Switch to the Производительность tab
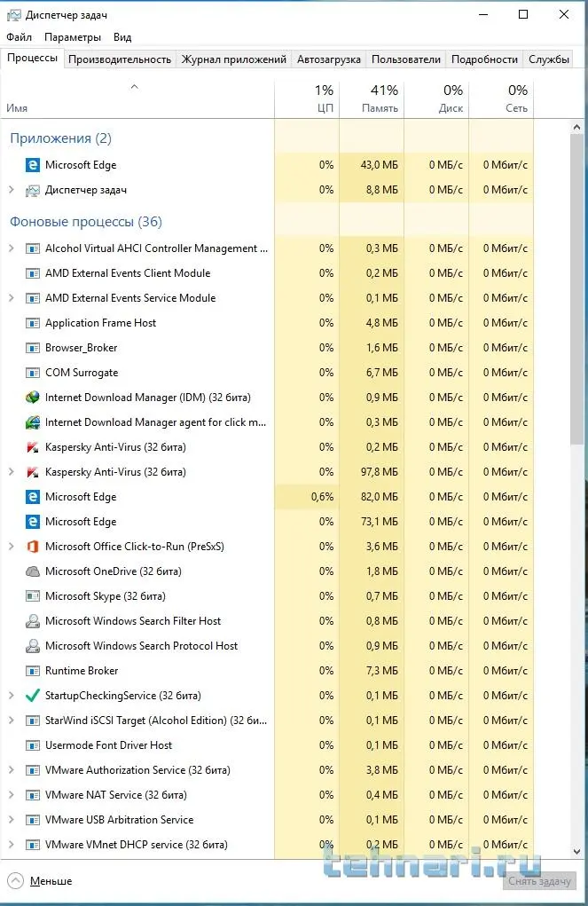This screenshot has height=906, width=588. click(120, 59)
